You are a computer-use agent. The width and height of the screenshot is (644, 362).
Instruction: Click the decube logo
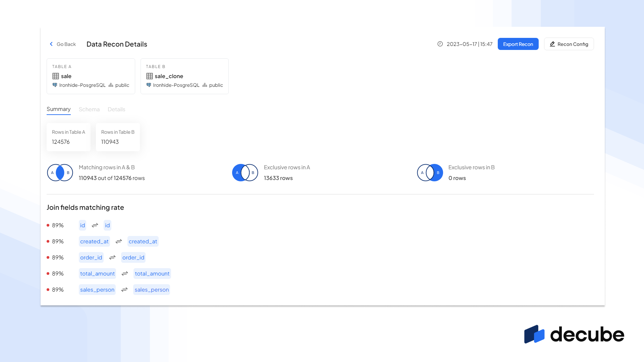coord(574,334)
